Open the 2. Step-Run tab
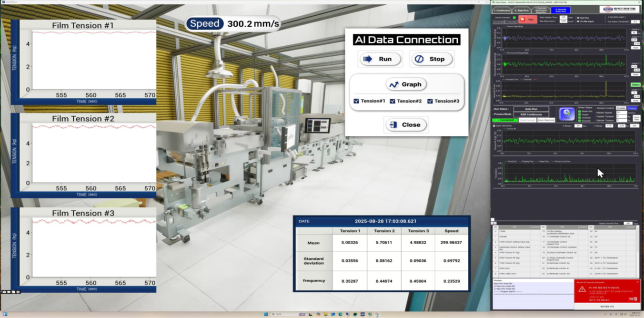 (x=522, y=10)
